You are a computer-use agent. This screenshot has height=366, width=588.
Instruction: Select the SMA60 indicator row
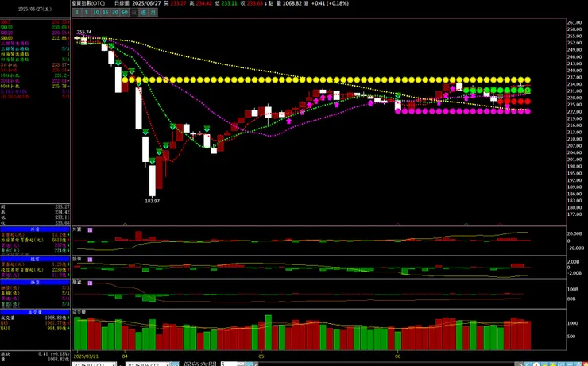click(x=35, y=38)
